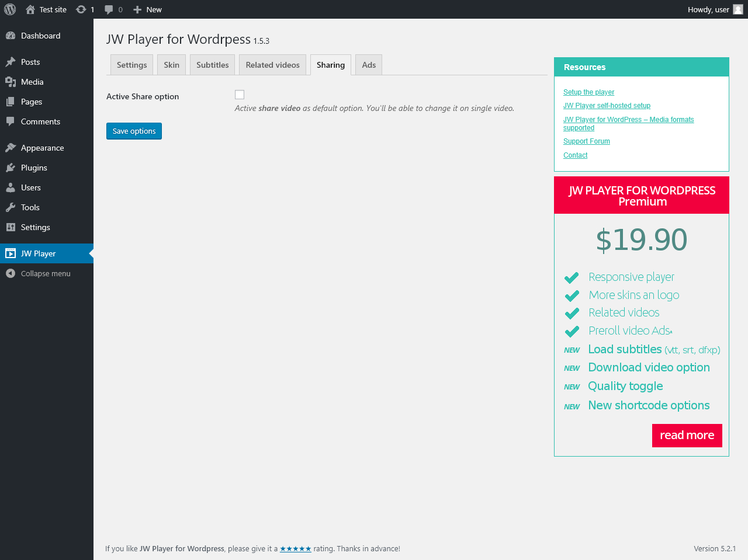This screenshot has height=560, width=748.
Task: Click the Pages document icon
Action: pyautogui.click(x=11, y=102)
